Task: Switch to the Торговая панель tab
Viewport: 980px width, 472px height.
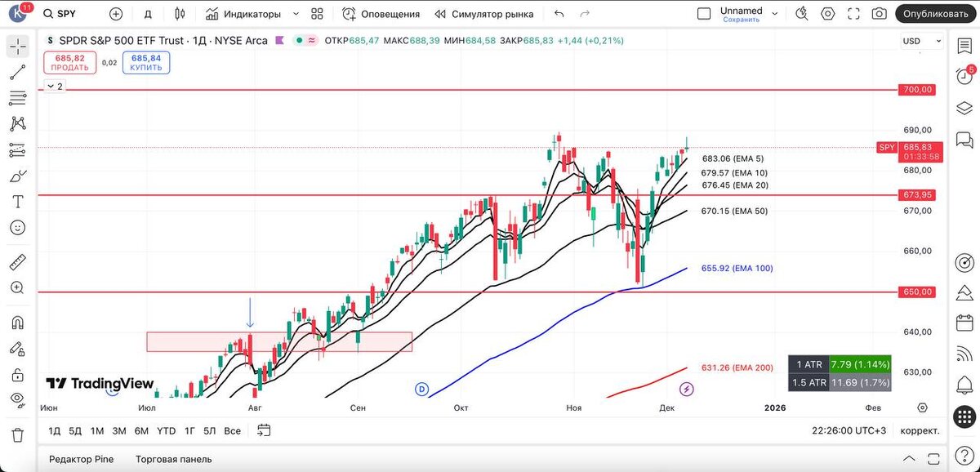Action: coord(173,459)
